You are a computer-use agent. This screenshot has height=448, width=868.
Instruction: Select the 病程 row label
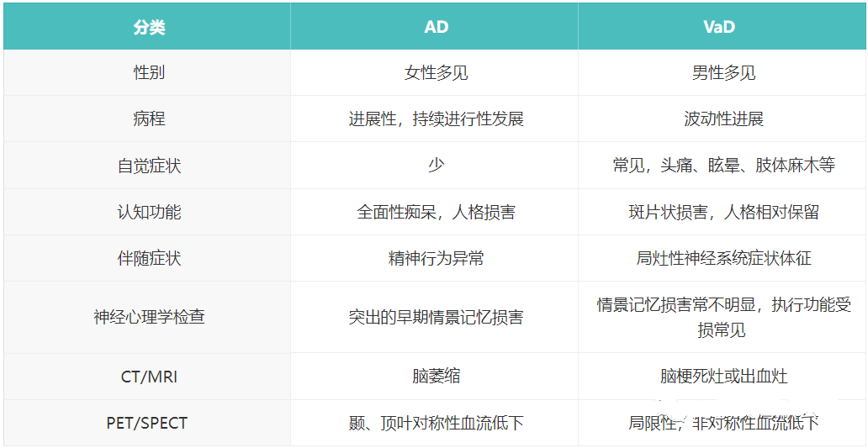[149, 119]
